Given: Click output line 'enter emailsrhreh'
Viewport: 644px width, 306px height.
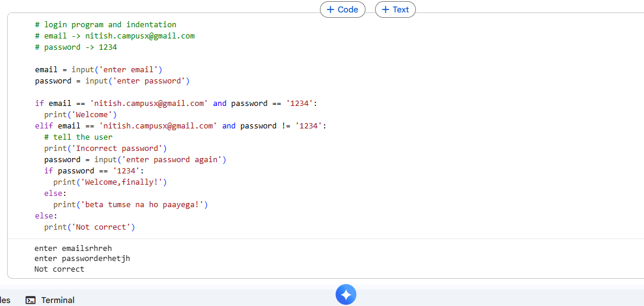Looking at the screenshot, I should 73,248.
